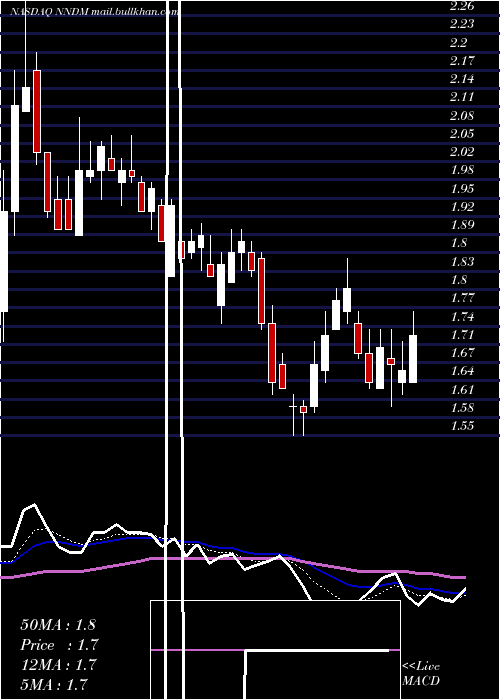Image resolution: width=500 pixels, height=700 pixels.
Task: Click the 1.71 price axis label
Action: tap(462, 334)
